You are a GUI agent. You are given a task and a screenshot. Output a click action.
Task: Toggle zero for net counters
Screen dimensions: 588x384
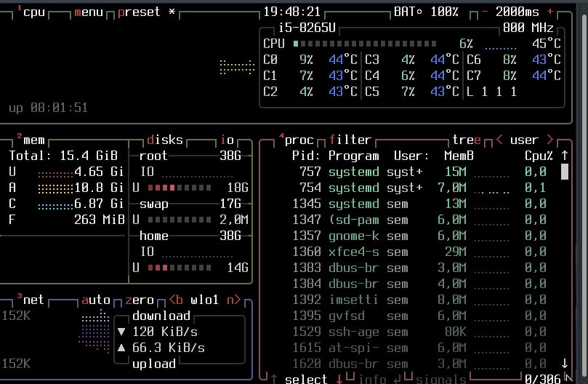[x=139, y=300]
